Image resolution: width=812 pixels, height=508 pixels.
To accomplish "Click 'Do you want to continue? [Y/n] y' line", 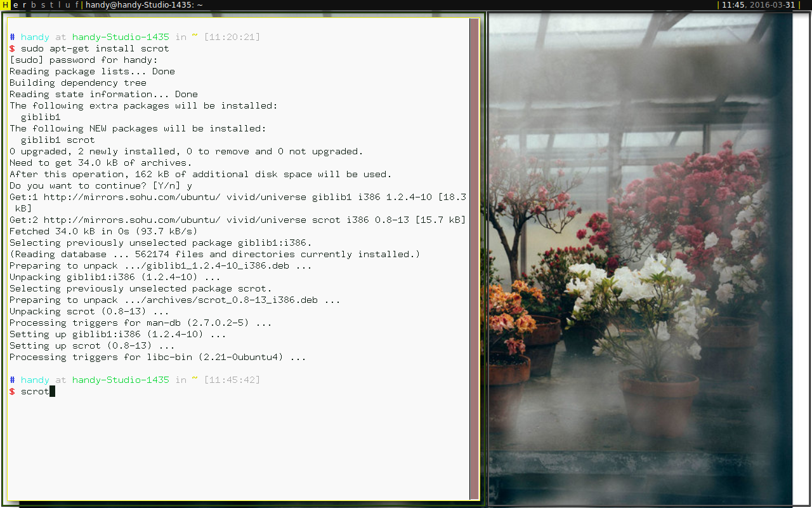I will [101, 186].
